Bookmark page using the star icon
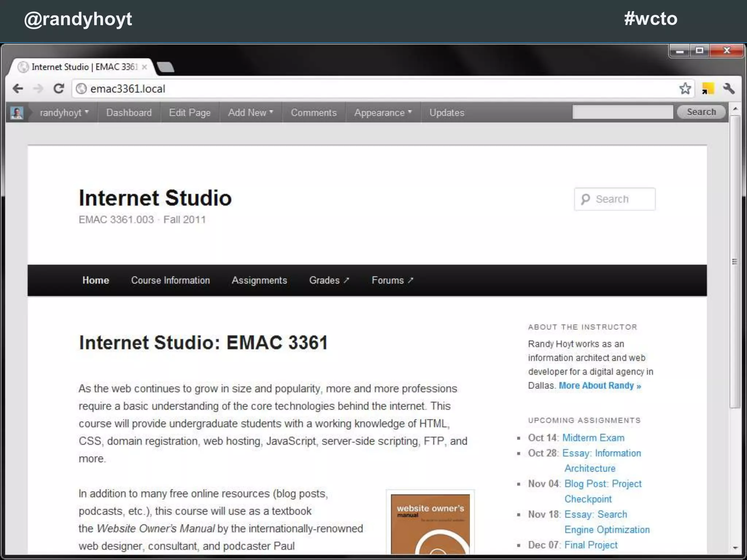 pyautogui.click(x=685, y=89)
